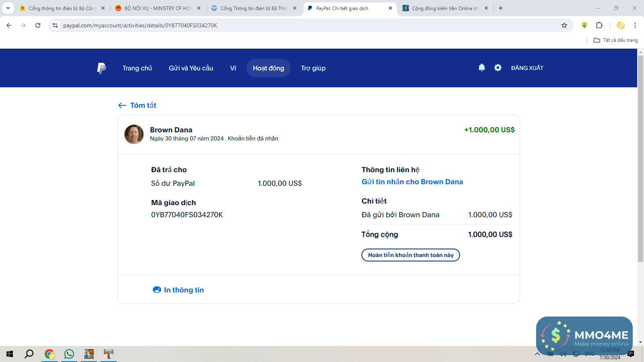Image resolution: width=644 pixels, height=362 pixels.
Task: Open the notifications bell
Action: tap(482, 68)
